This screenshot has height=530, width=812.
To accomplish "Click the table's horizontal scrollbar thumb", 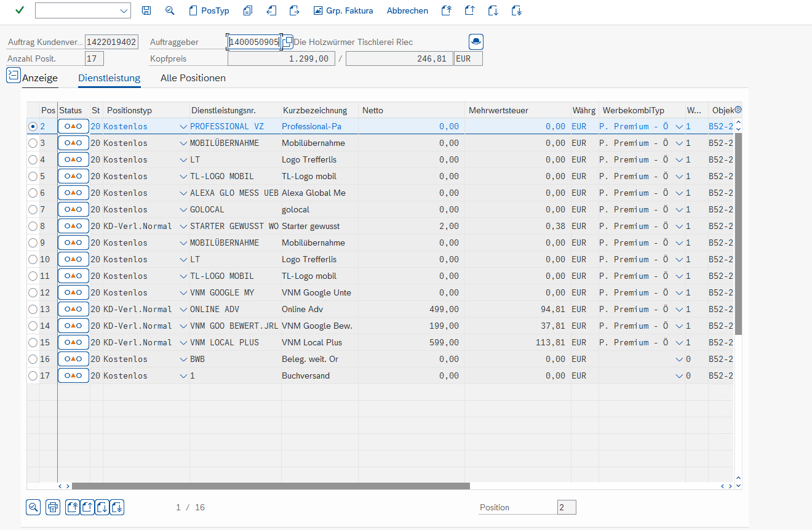I will [271, 486].
